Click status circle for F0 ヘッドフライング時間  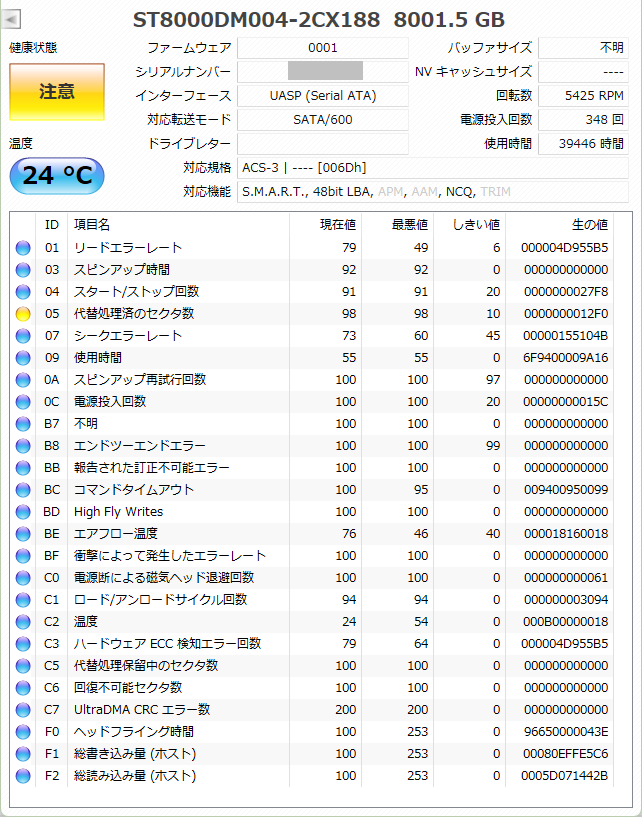click(x=23, y=732)
